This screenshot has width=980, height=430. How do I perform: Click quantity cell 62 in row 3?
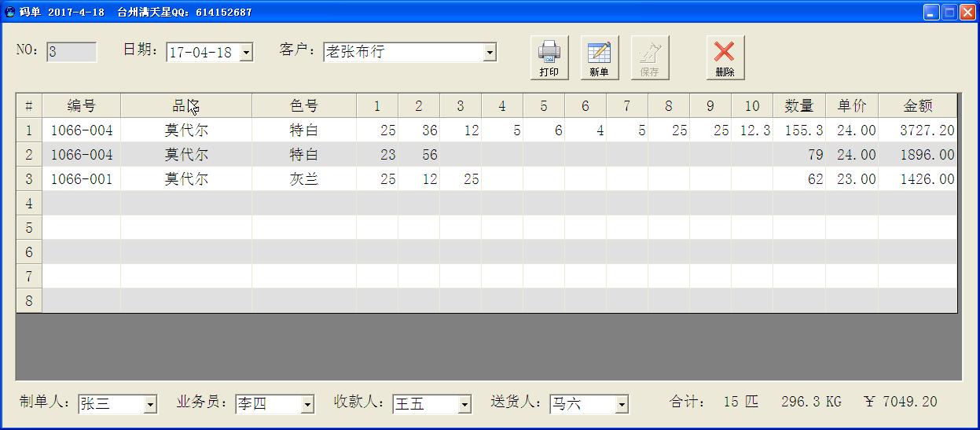coord(799,179)
